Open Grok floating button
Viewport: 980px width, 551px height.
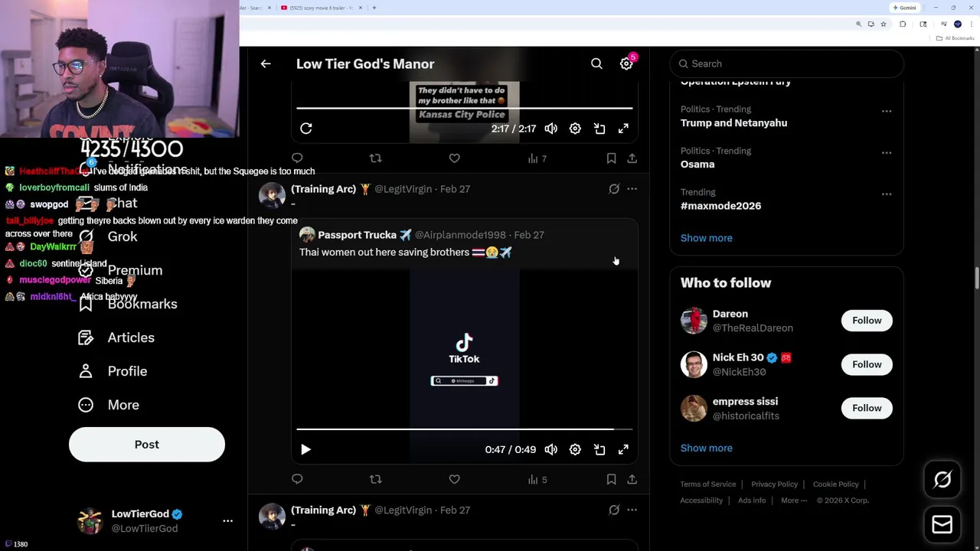pos(942,480)
